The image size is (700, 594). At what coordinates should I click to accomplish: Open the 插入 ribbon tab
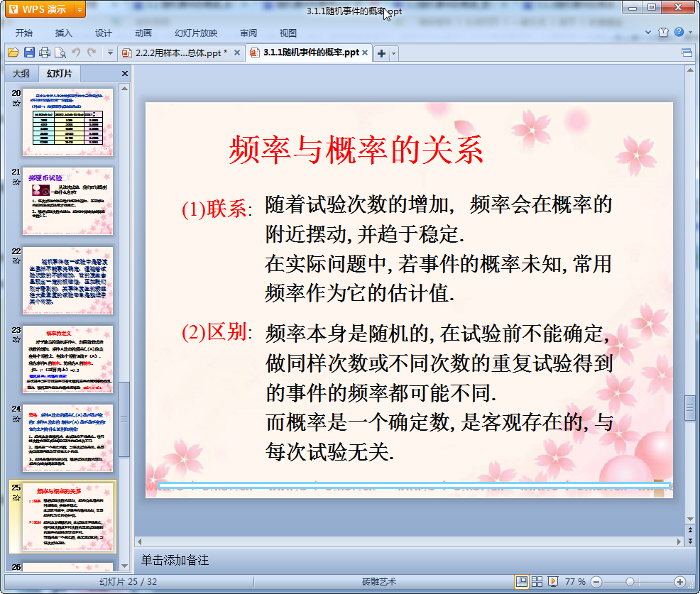(63, 33)
